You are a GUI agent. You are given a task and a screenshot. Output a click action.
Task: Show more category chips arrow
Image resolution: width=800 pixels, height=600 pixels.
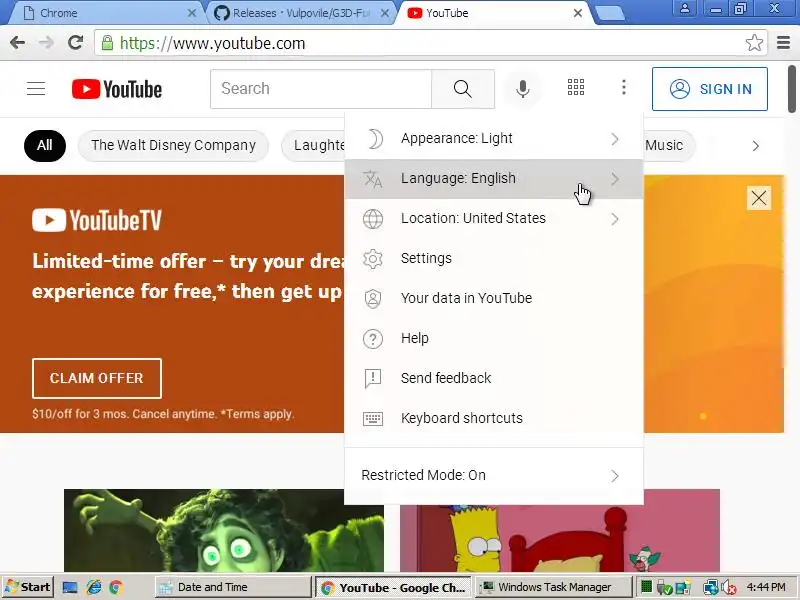point(756,146)
